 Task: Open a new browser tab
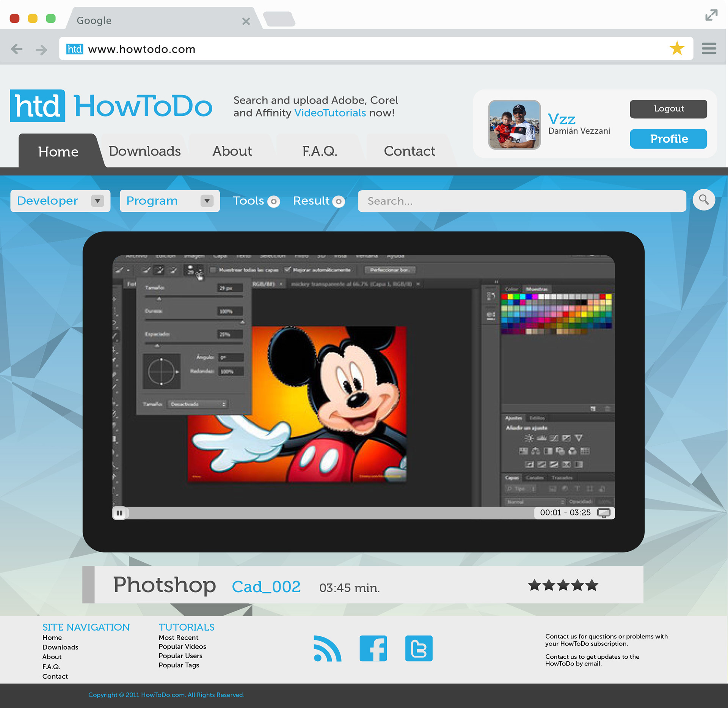click(279, 19)
